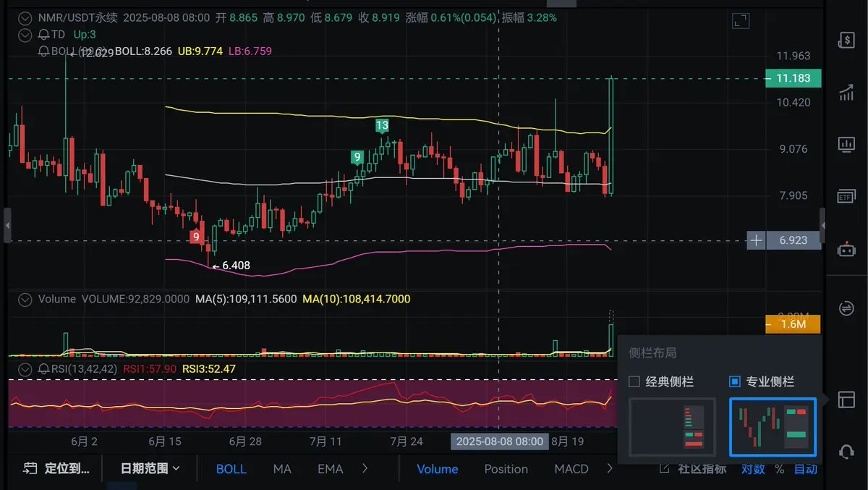Click the 6.408 low price annotation
This screenshot has height=490, width=868.
(x=231, y=266)
